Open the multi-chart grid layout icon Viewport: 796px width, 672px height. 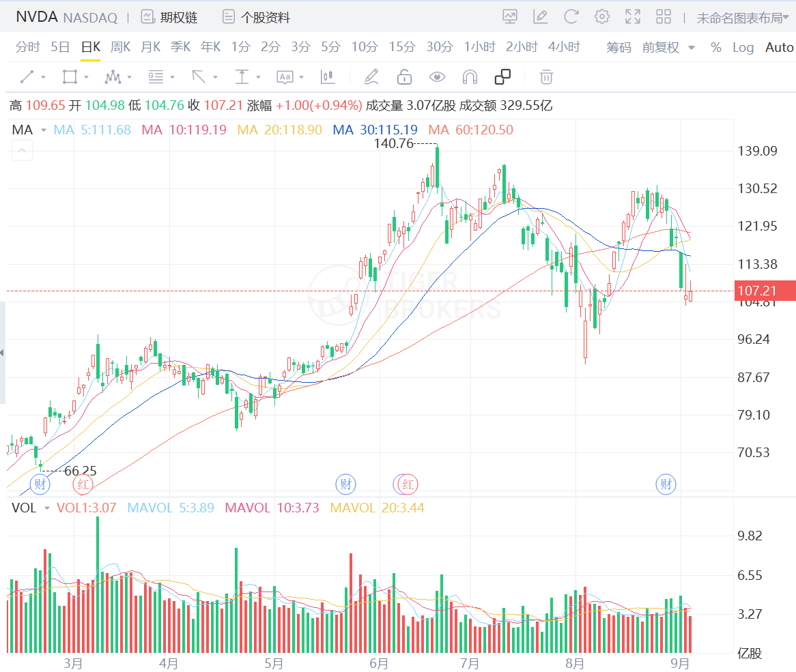pyautogui.click(x=663, y=17)
